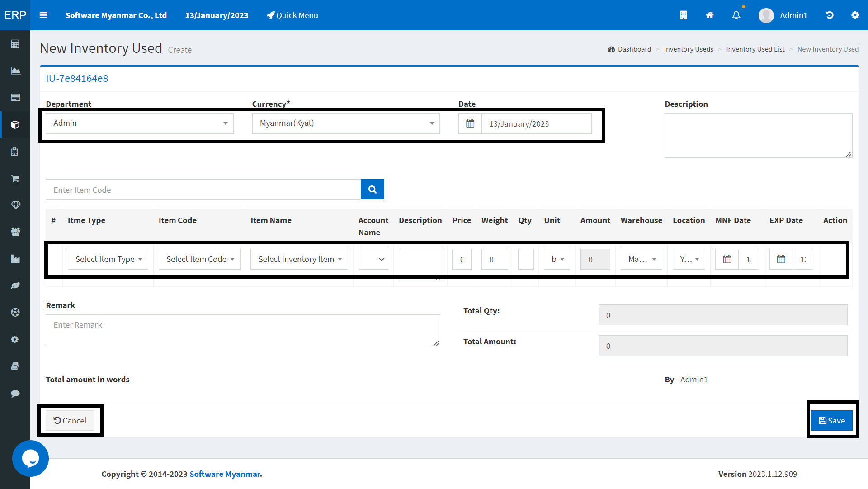
Task: Click the Cancel button
Action: (x=70, y=421)
